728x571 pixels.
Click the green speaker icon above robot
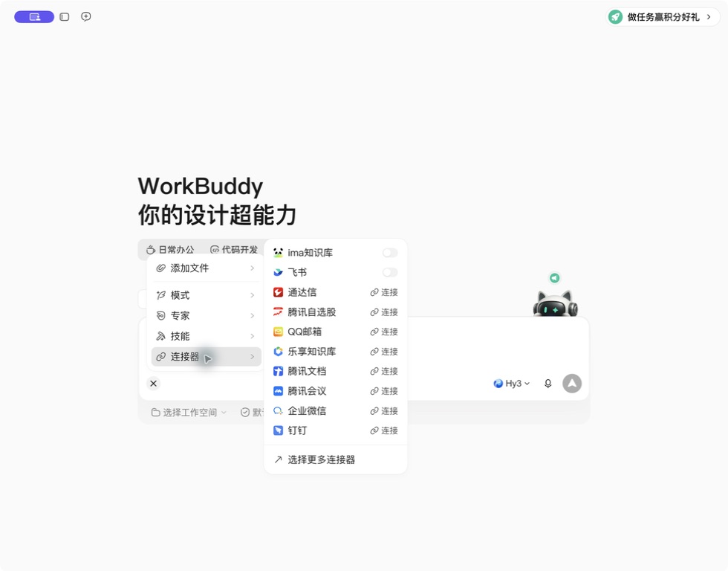pyautogui.click(x=554, y=278)
